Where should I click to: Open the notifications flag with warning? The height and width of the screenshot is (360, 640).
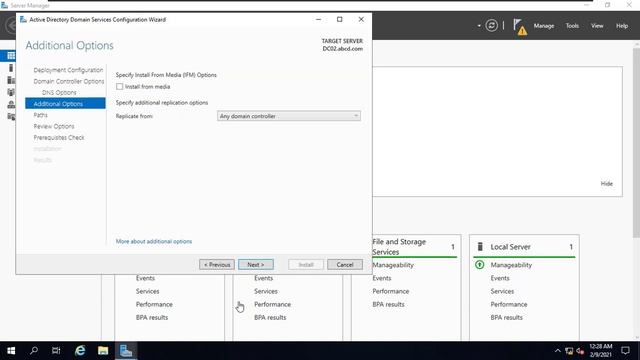point(520,27)
